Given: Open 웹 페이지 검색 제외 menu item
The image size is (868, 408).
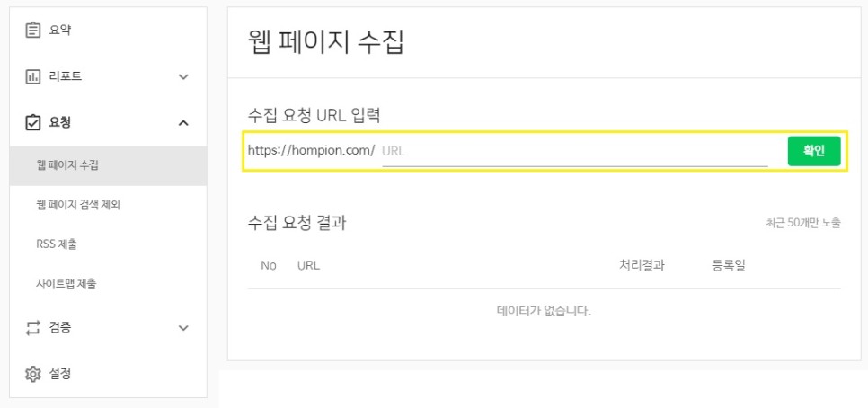Looking at the screenshot, I should pyautogui.click(x=78, y=205).
